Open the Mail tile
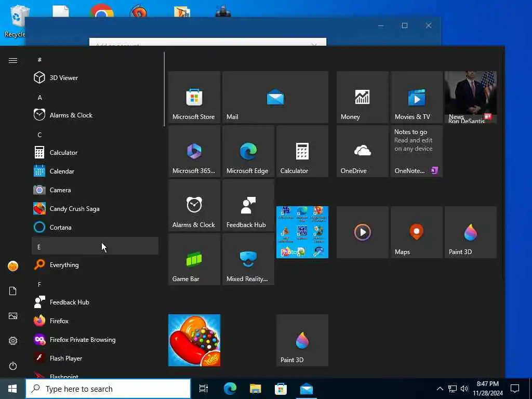Screen dimensions: 532x399 275,97
